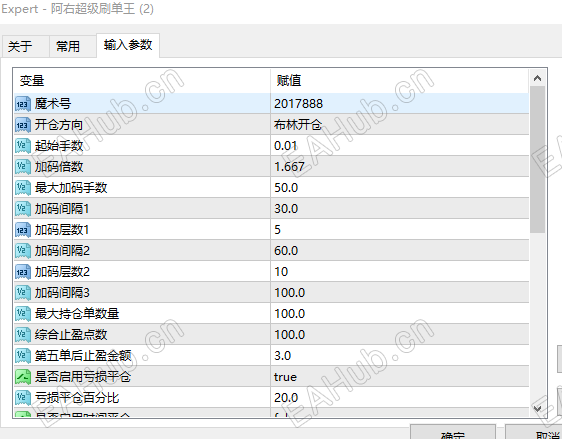
Task: Select the 起始手数 variable name
Action: pos(59,146)
